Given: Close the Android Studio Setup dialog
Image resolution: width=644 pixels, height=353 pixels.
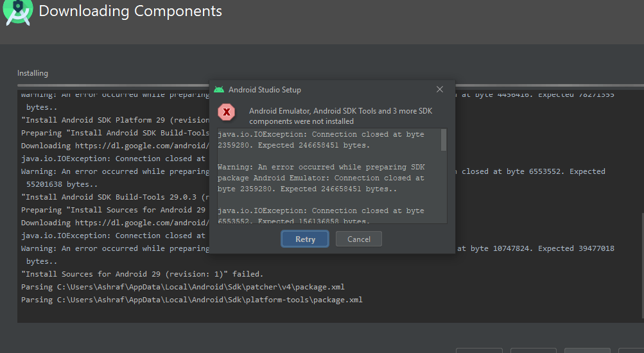Looking at the screenshot, I should [439, 89].
